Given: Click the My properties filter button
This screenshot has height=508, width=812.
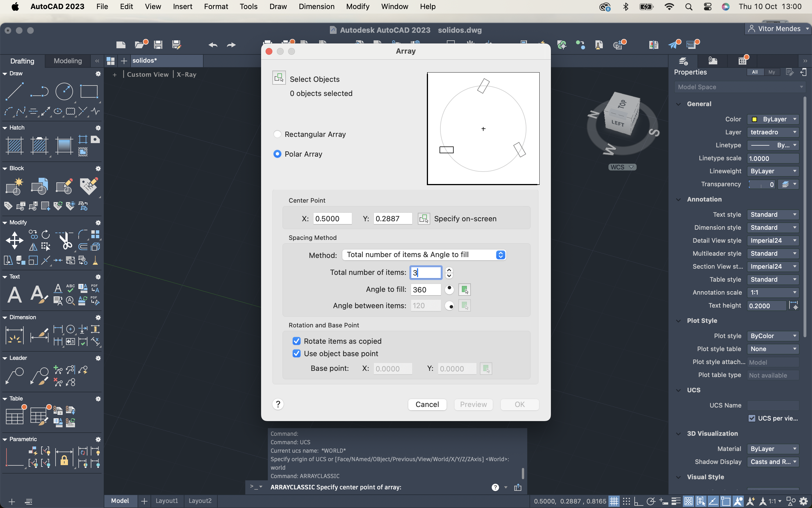Looking at the screenshot, I should click(772, 72).
